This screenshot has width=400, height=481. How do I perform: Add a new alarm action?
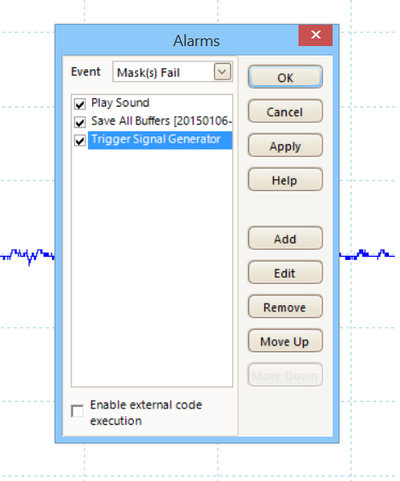[x=285, y=239]
